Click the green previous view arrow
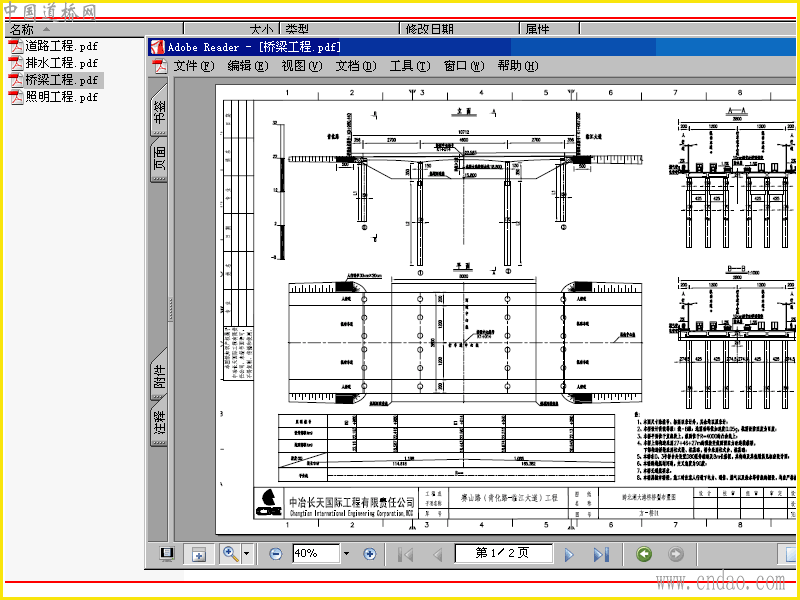This screenshot has height=600, width=800. [644, 554]
